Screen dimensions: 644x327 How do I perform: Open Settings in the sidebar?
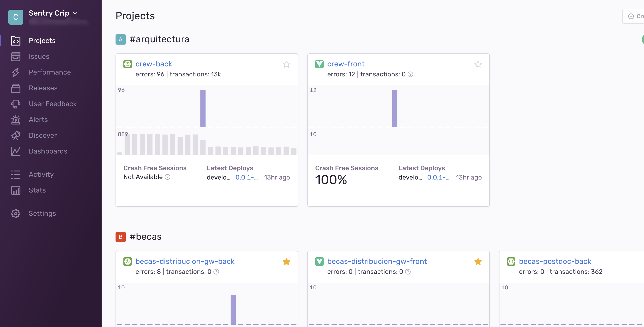(42, 213)
